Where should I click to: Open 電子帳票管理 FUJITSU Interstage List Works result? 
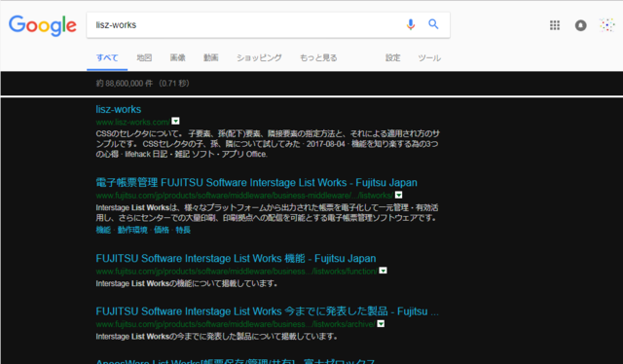coord(256,183)
